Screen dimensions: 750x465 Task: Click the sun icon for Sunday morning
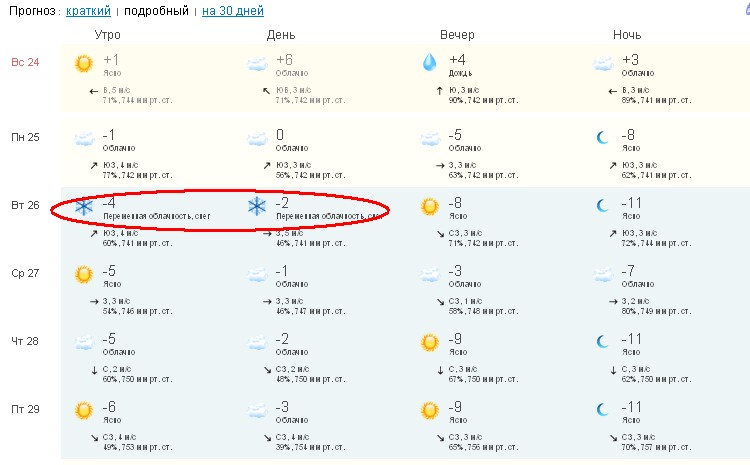click(x=84, y=64)
